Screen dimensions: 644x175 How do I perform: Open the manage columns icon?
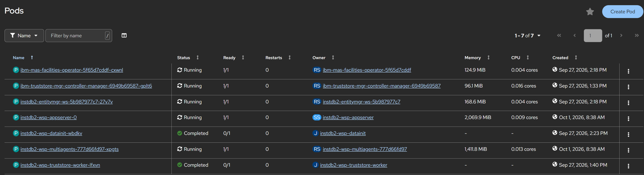tap(124, 36)
